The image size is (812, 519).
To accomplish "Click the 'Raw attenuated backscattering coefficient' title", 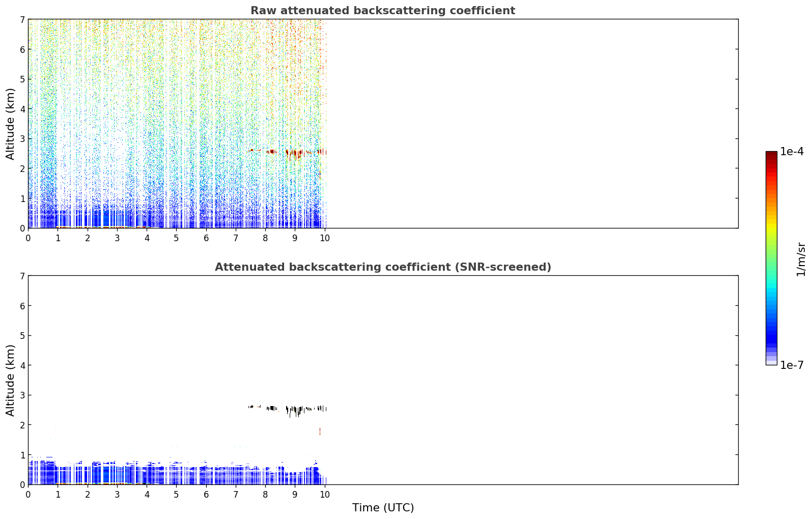I will [x=383, y=11].
